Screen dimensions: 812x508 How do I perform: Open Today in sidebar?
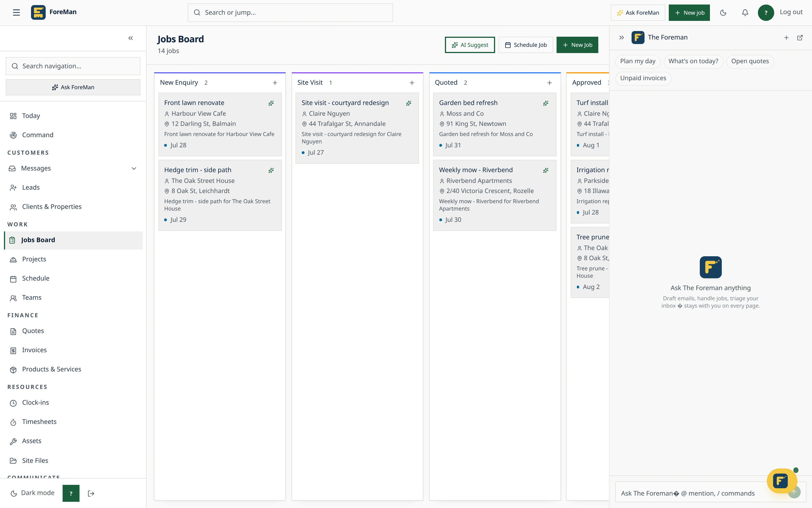click(73, 116)
